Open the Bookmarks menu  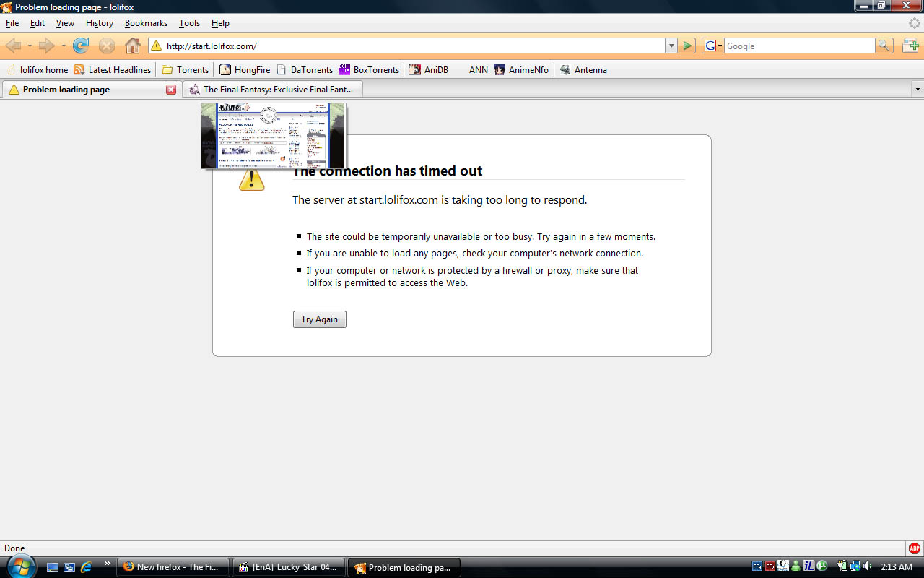[x=146, y=23]
